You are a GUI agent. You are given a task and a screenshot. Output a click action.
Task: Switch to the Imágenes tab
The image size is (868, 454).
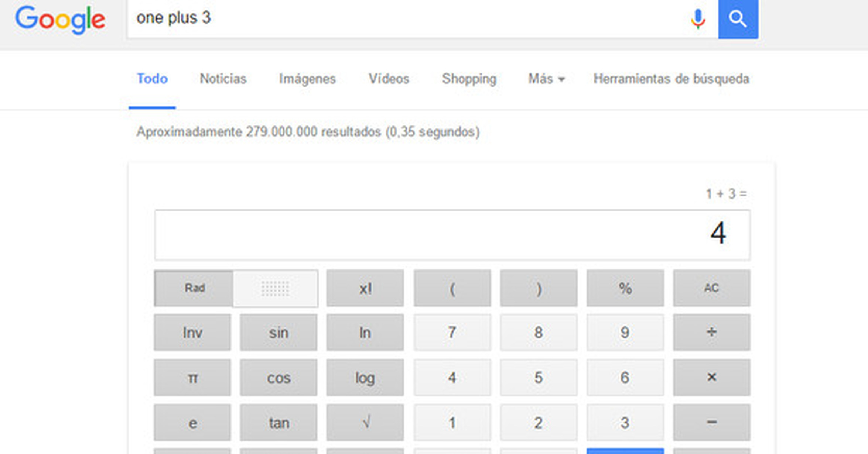click(x=307, y=79)
